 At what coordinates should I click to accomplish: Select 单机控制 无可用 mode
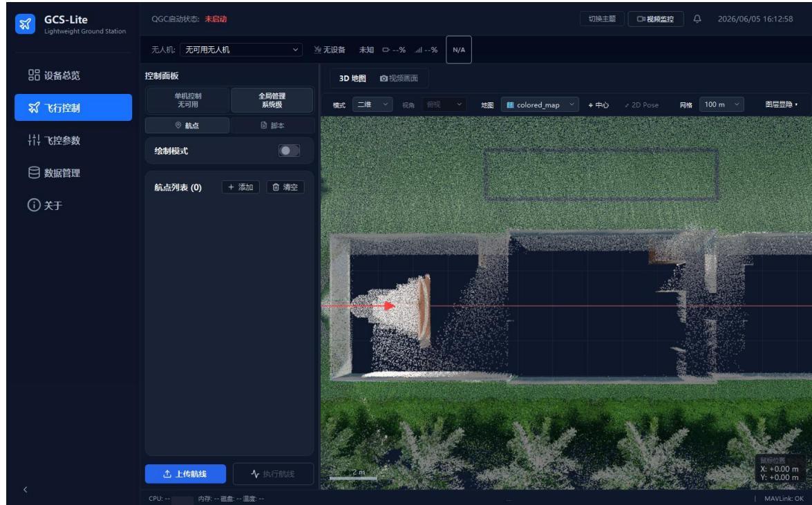tap(188, 100)
